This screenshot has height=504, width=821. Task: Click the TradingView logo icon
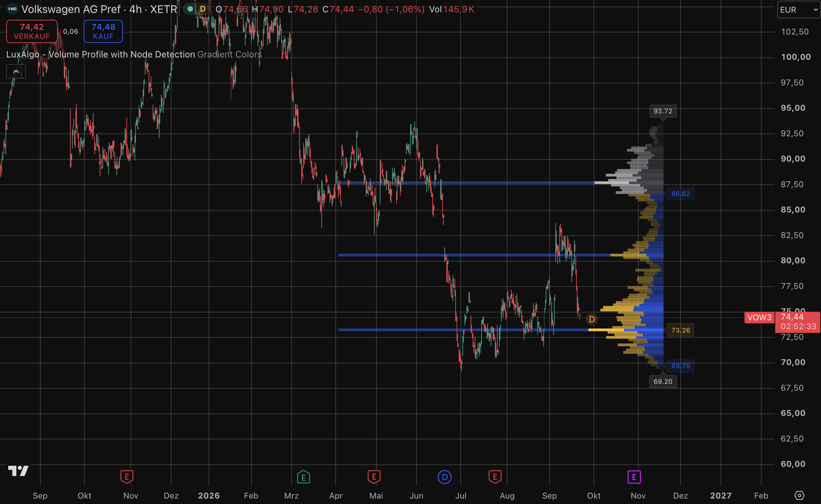(x=18, y=471)
